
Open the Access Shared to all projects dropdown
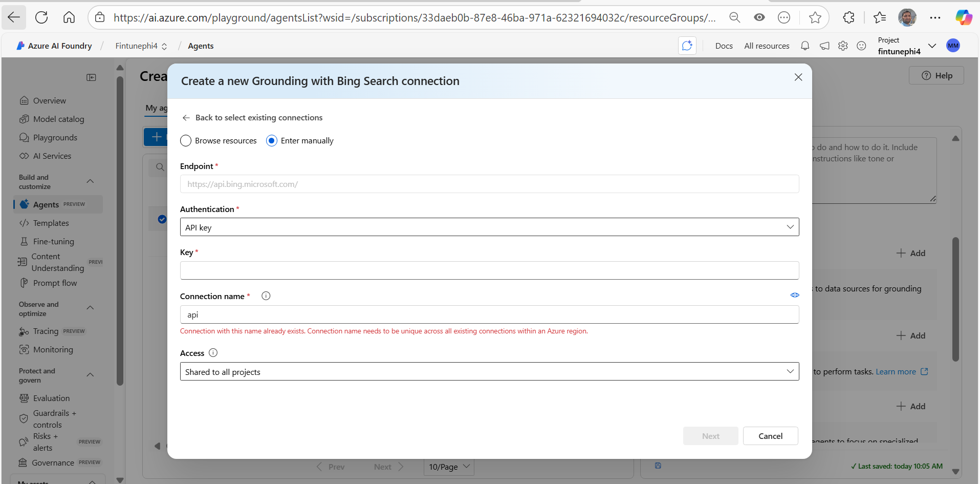(x=489, y=371)
